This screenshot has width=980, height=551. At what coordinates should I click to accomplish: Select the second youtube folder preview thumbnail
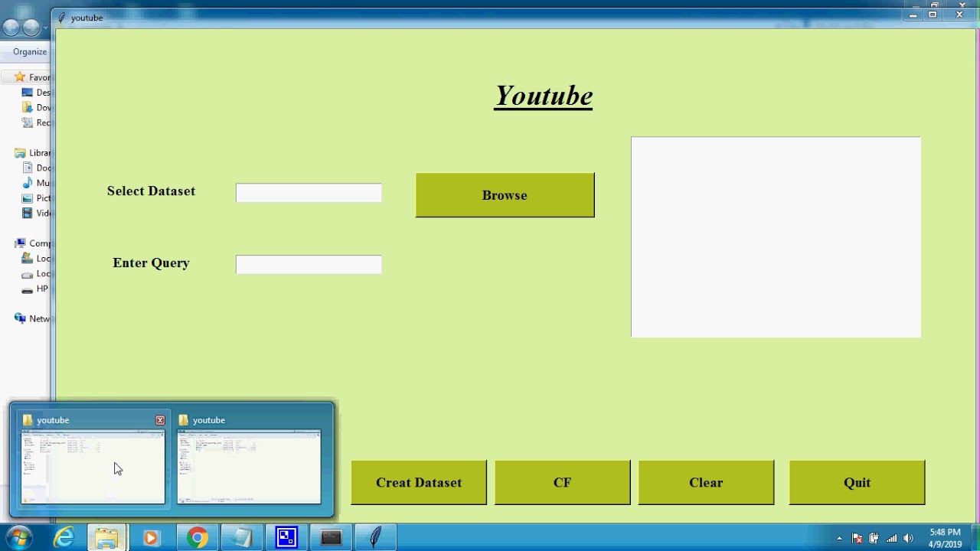click(249, 466)
